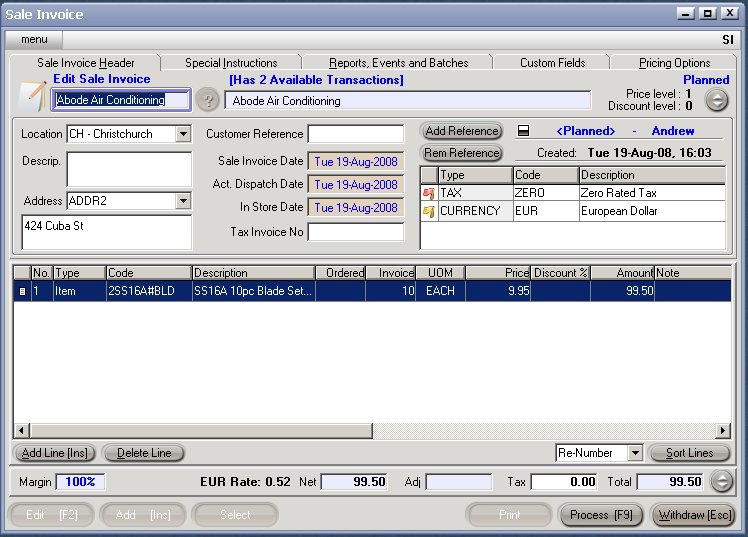The height and width of the screenshot is (537, 748).
Task: Open the Pricing Options tab
Action: pos(674,63)
